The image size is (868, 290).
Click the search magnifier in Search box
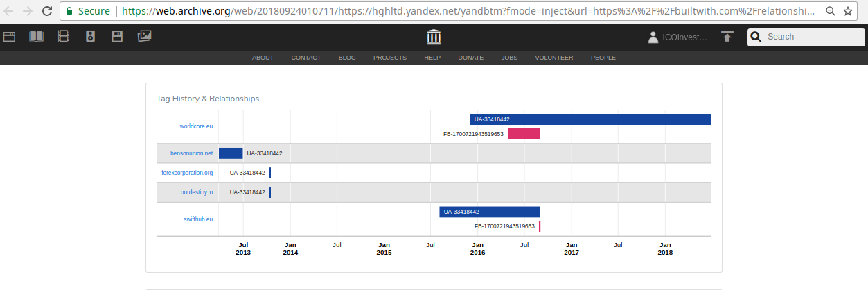coord(756,37)
